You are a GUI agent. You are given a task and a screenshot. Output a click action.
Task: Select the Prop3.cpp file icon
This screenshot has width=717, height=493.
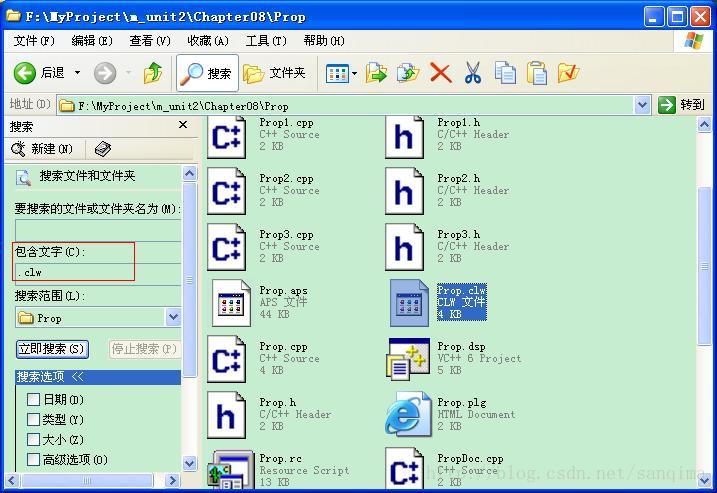(226, 247)
